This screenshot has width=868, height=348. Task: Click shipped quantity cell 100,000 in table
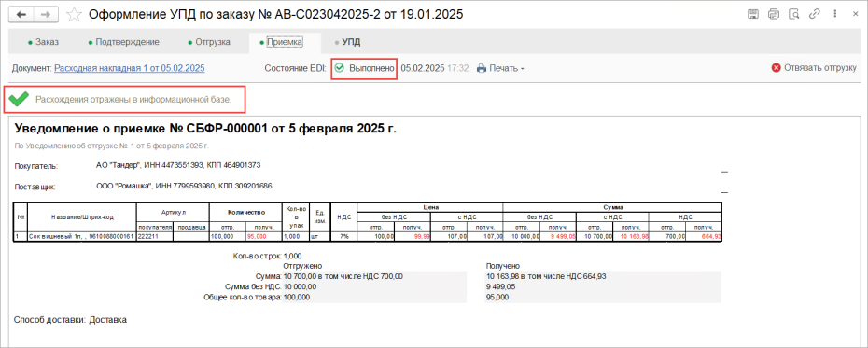pos(227,236)
